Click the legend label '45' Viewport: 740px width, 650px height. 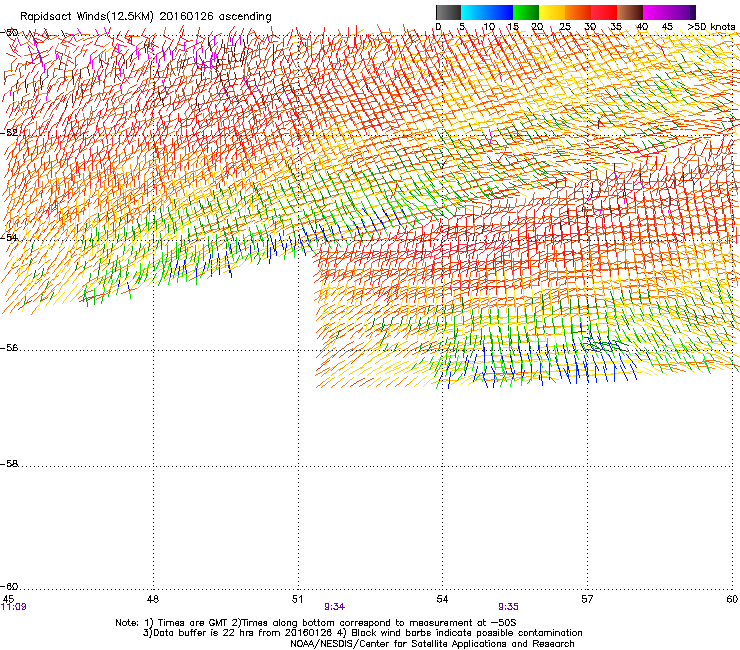(x=667, y=27)
